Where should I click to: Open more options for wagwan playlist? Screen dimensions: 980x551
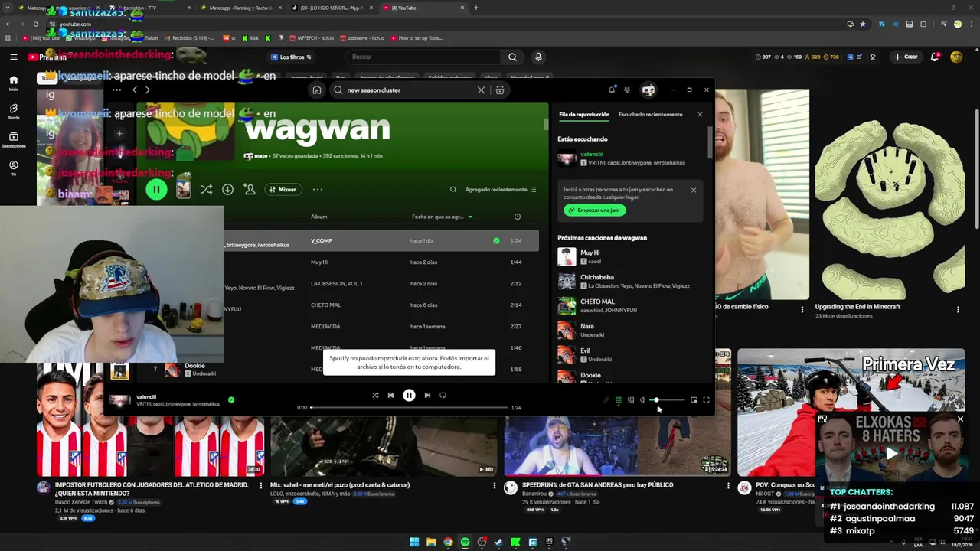318,189
